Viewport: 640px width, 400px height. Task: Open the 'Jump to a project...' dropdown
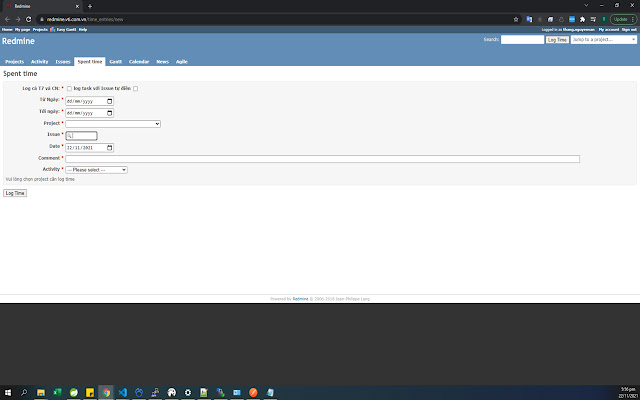(x=604, y=40)
